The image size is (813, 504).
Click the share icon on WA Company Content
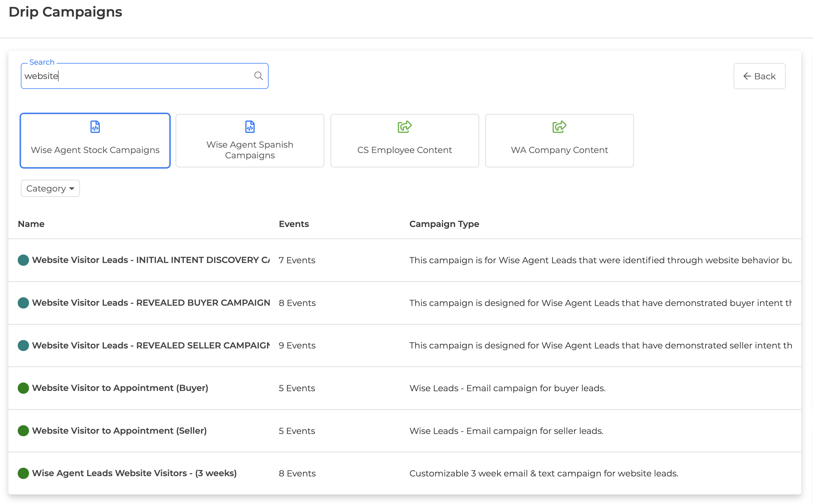(559, 127)
